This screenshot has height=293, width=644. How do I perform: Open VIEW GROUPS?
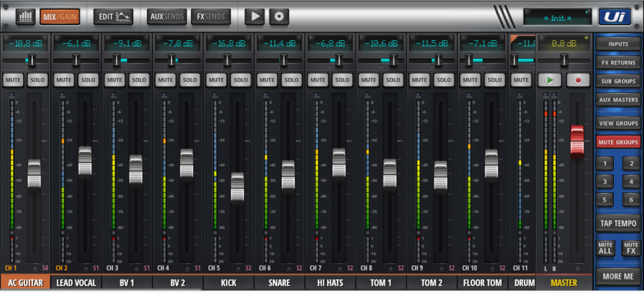[618, 123]
